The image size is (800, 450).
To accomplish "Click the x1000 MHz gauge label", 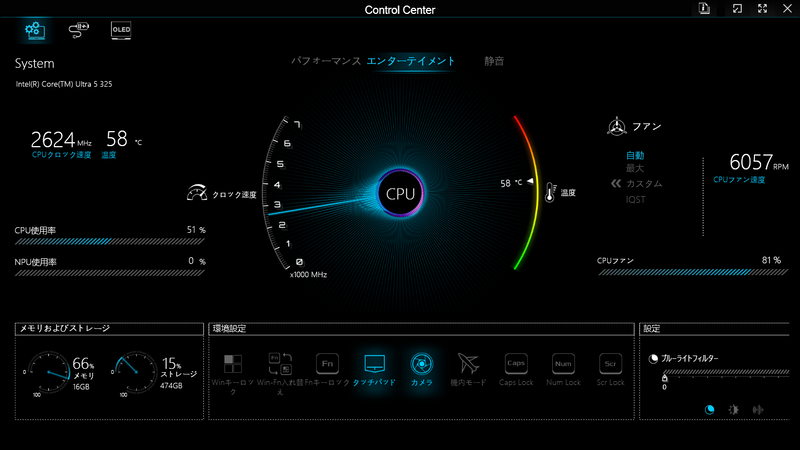I will point(308,274).
